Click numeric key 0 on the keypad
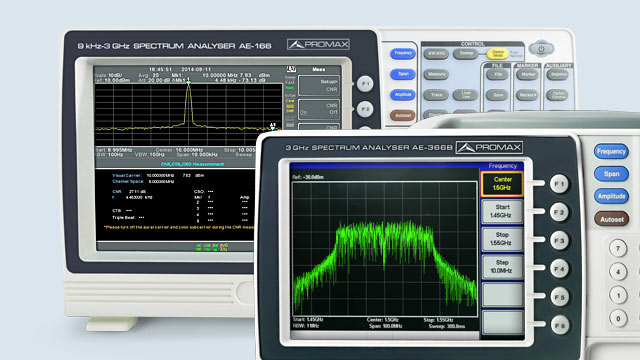The width and height of the screenshot is (640, 360). [x=618, y=318]
